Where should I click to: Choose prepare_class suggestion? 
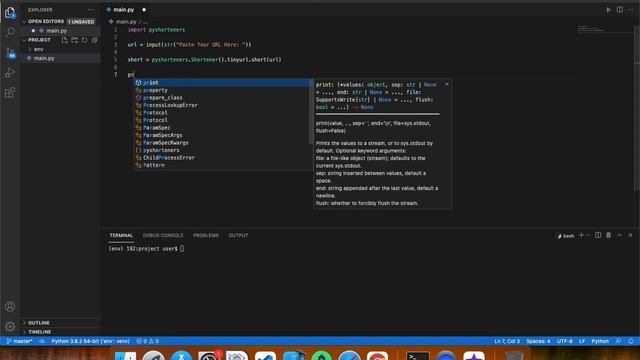[223, 98]
